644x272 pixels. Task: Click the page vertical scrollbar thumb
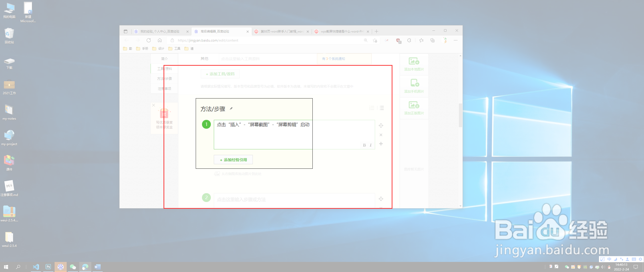(x=460, y=115)
